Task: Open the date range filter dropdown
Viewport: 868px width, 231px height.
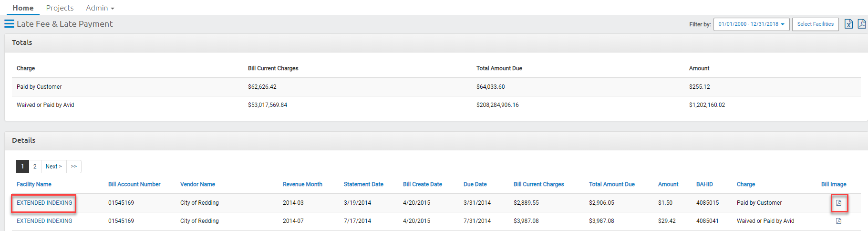Action: [751, 24]
